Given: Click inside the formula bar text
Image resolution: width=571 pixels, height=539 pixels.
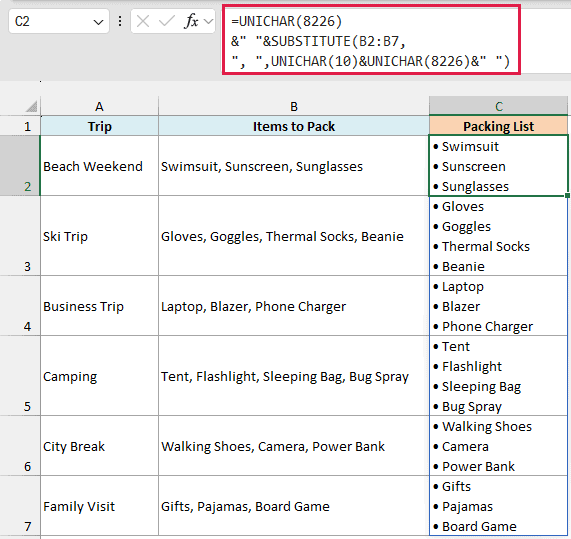Looking at the screenshot, I should coord(371,41).
